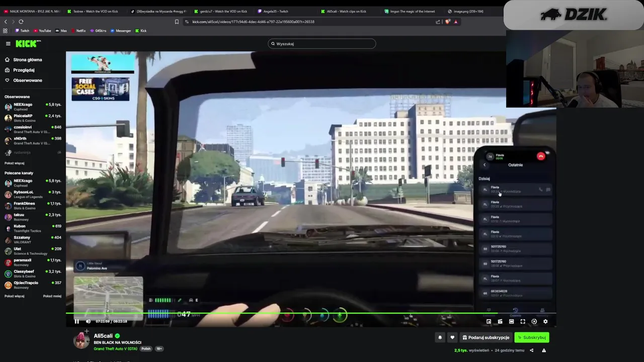Go back with the browser back arrow
644x362 pixels.
(6, 22)
